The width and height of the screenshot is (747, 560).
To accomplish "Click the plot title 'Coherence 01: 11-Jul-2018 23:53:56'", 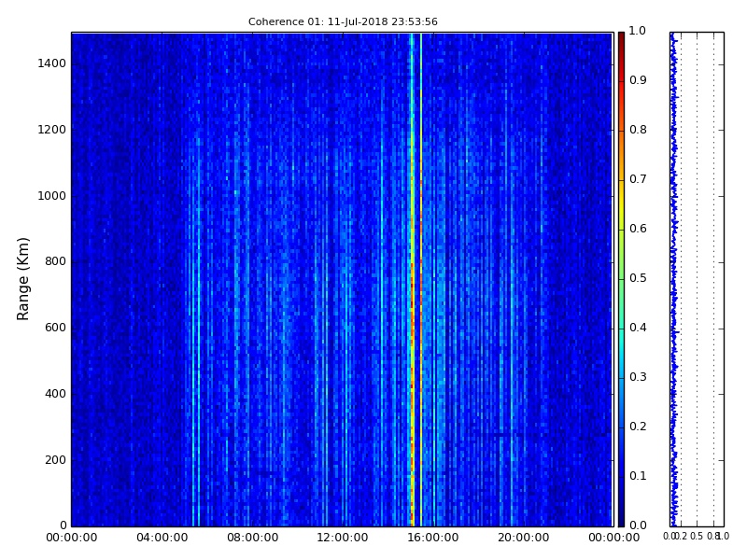I will [x=343, y=21].
